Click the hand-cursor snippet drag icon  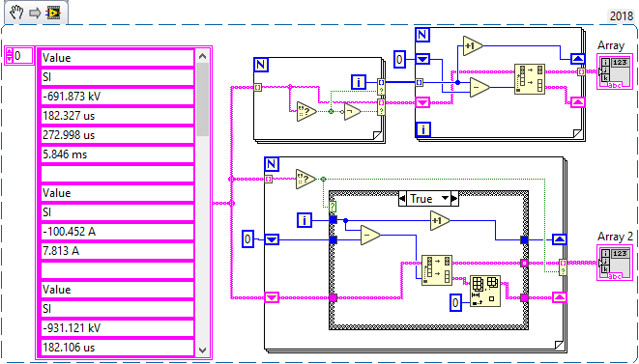[x=16, y=13]
